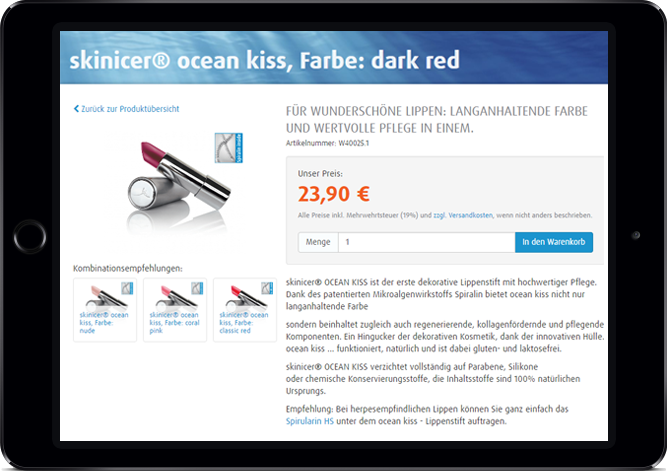Screen dimensions: 667x471
Task: Click the Spiralin badge on the coral pink card
Action: (197, 288)
